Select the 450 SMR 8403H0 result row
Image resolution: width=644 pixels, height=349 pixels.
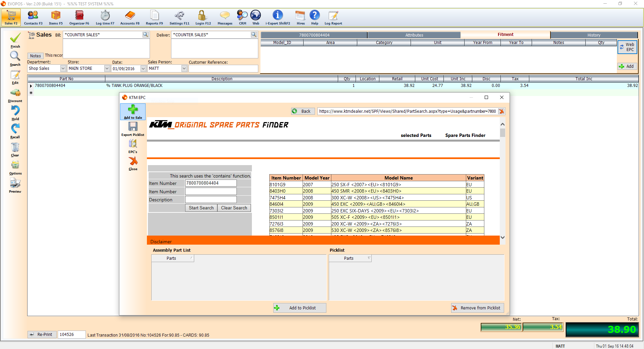pyautogui.click(x=376, y=191)
